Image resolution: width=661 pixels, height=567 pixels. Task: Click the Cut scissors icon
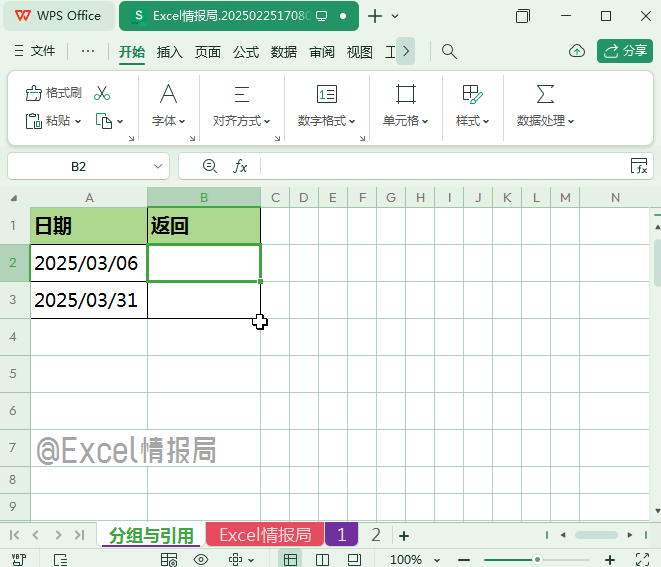point(102,93)
